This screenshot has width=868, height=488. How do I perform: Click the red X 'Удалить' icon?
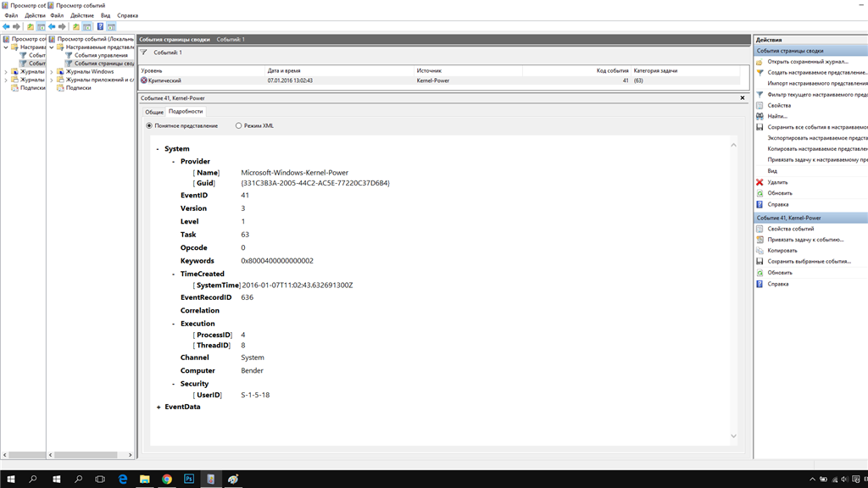[759, 182]
